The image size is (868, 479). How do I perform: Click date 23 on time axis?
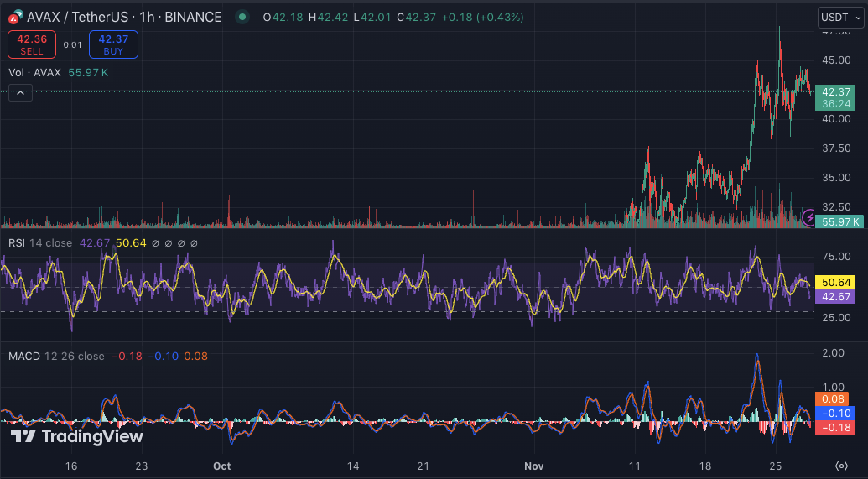141,466
